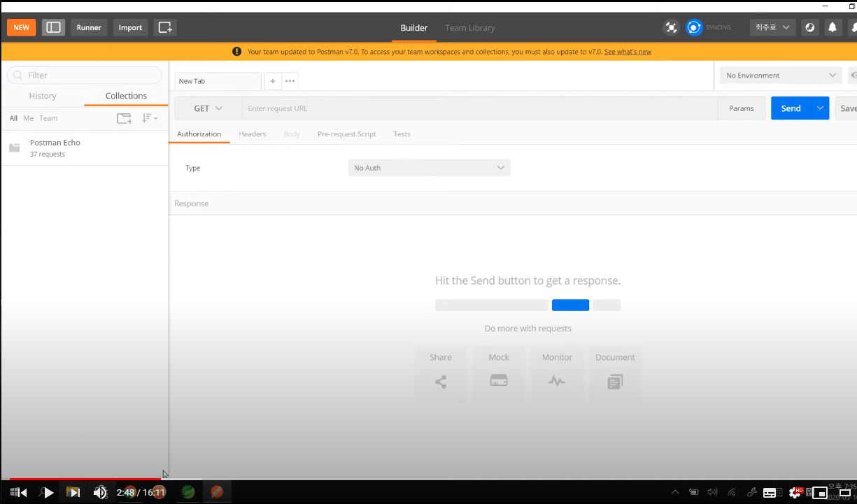Click the orange NEW button
This screenshot has height=504, width=857.
click(x=21, y=27)
